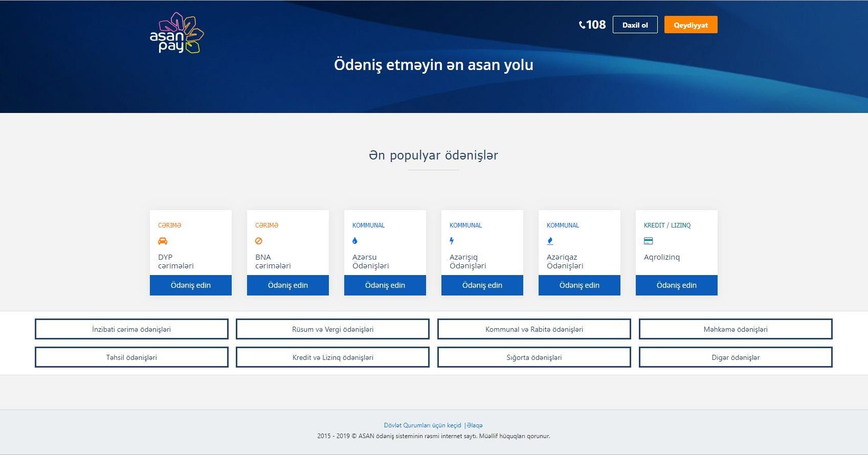Open Rüsum və Vergi ödənişləri category

332,329
